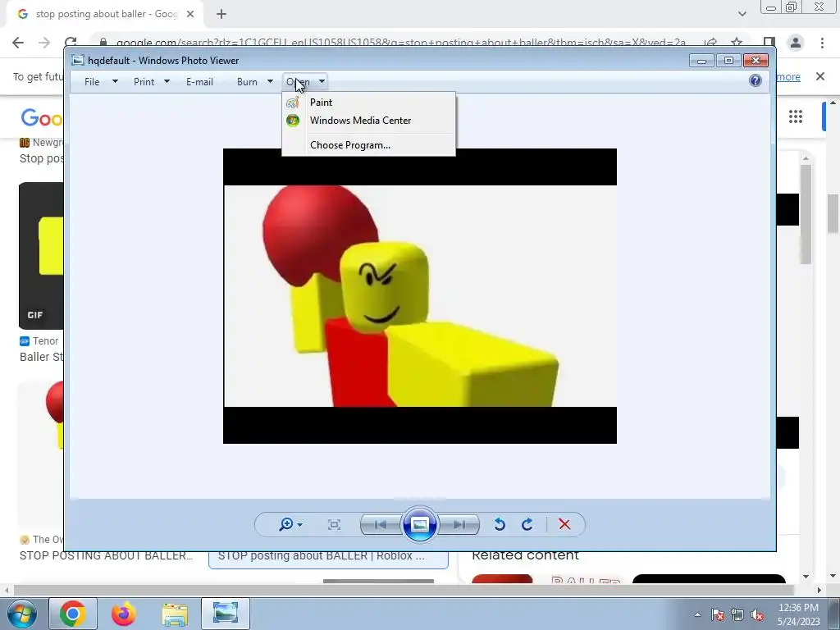Dismiss the Chrome notification bar

point(820,76)
